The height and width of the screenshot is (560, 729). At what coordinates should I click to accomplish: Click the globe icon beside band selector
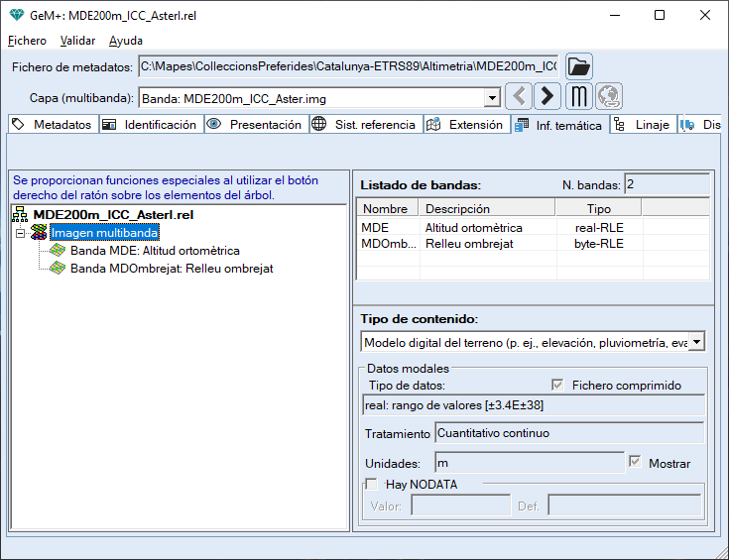608,97
